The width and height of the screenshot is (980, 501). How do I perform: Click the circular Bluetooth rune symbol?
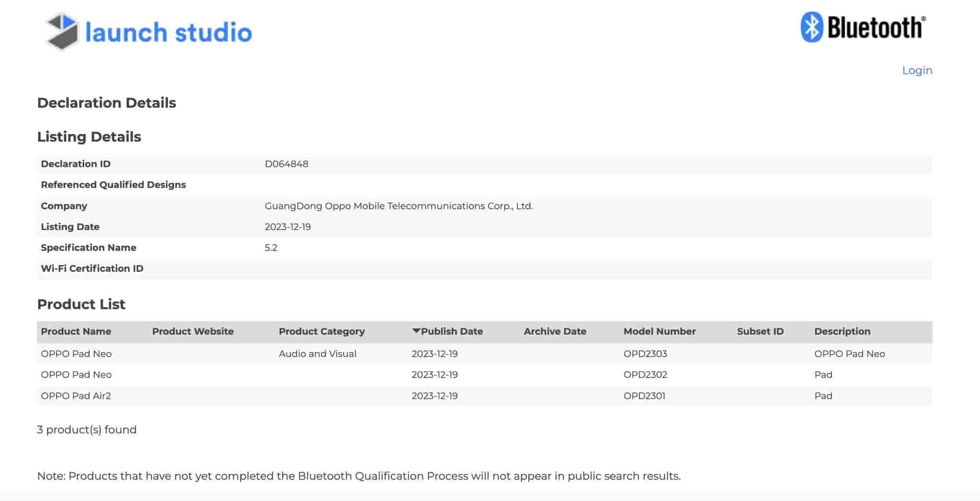(x=811, y=28)
